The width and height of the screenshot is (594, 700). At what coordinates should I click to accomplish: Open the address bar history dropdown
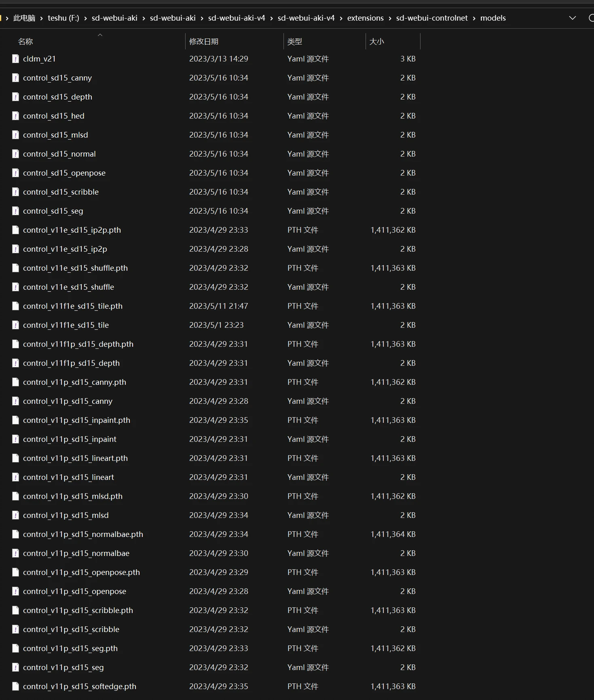[572, 18]
